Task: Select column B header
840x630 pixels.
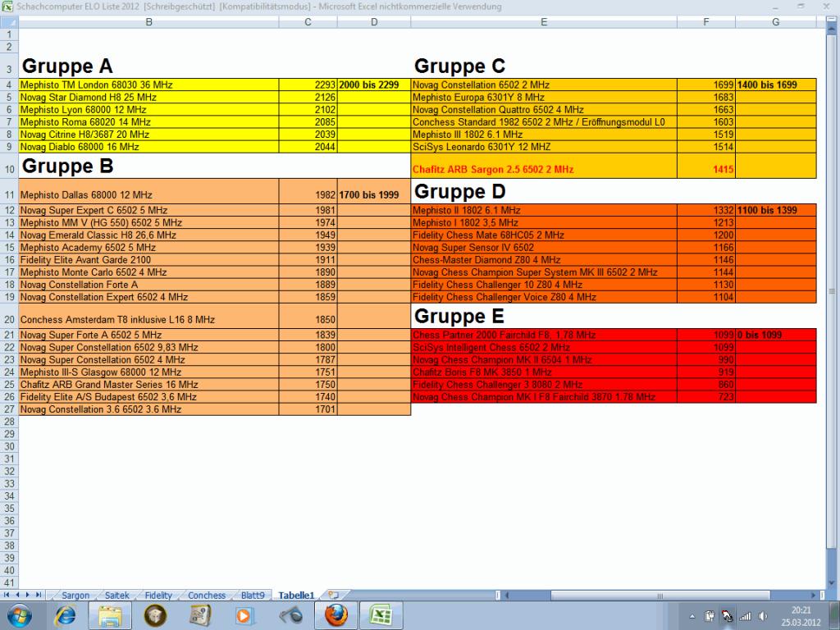Action: [x=149, y=22]
